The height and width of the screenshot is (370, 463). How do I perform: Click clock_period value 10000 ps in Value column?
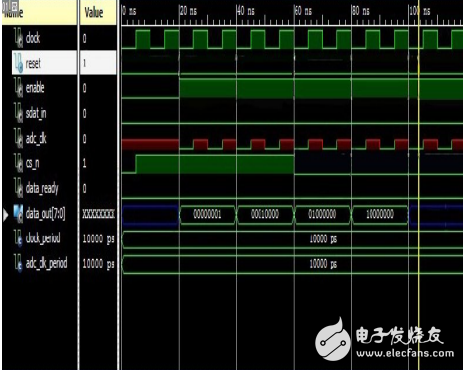coord(98,239)
